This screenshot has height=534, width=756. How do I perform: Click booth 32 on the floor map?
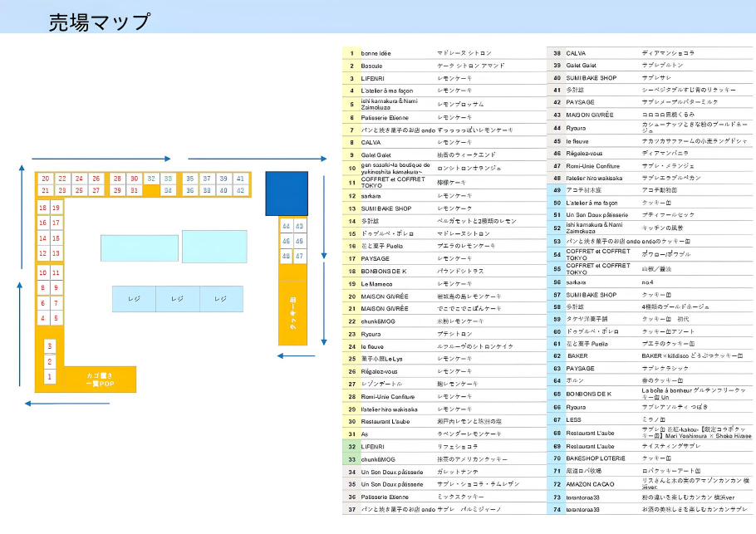click(x=151, y=179)
